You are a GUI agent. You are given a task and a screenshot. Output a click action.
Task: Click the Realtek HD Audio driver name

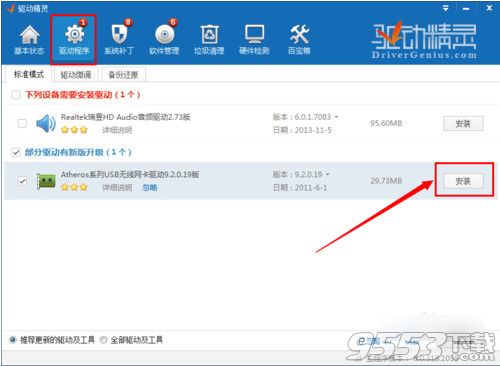click(125, 117)
